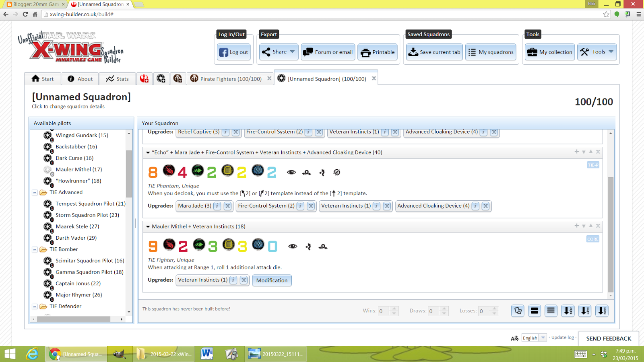This screenshot has width=644, height=362.
Task: Click the Draws counter field
Action: pos(433,311)
